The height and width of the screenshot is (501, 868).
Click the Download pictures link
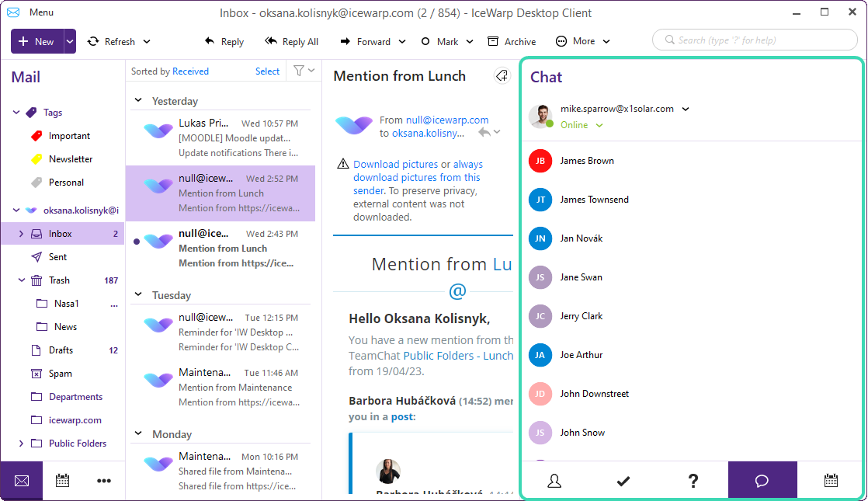coord(395,165)
